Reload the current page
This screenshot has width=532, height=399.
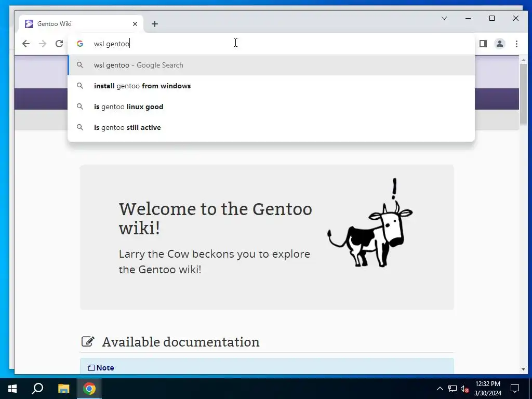59,44
